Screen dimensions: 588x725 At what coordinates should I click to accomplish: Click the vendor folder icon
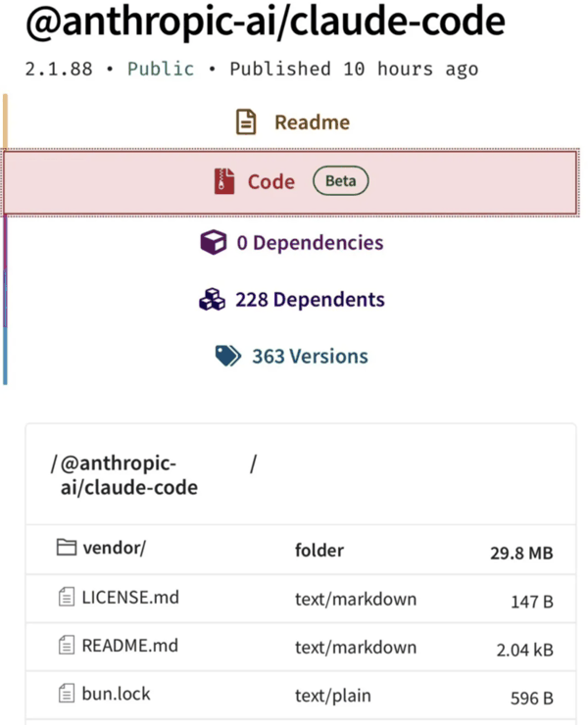[67, 549]
